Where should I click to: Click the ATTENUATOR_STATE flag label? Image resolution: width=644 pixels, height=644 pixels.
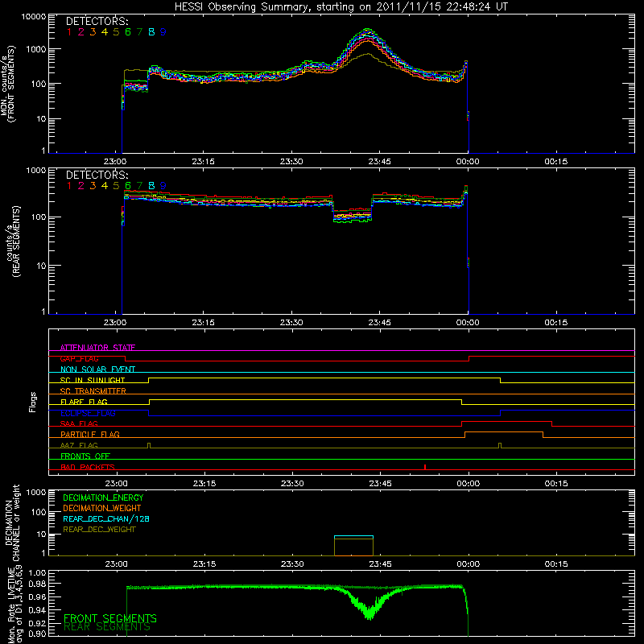point(97,348)
